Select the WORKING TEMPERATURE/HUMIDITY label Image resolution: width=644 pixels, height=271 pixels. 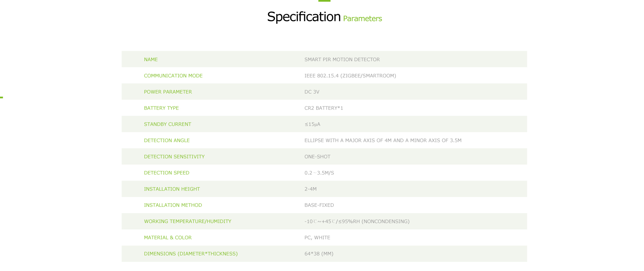(188, 221)
